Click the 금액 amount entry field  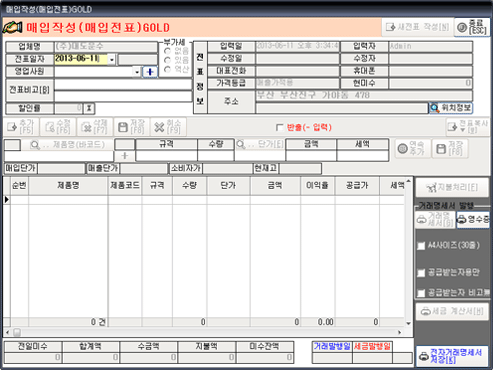(311, 156)
